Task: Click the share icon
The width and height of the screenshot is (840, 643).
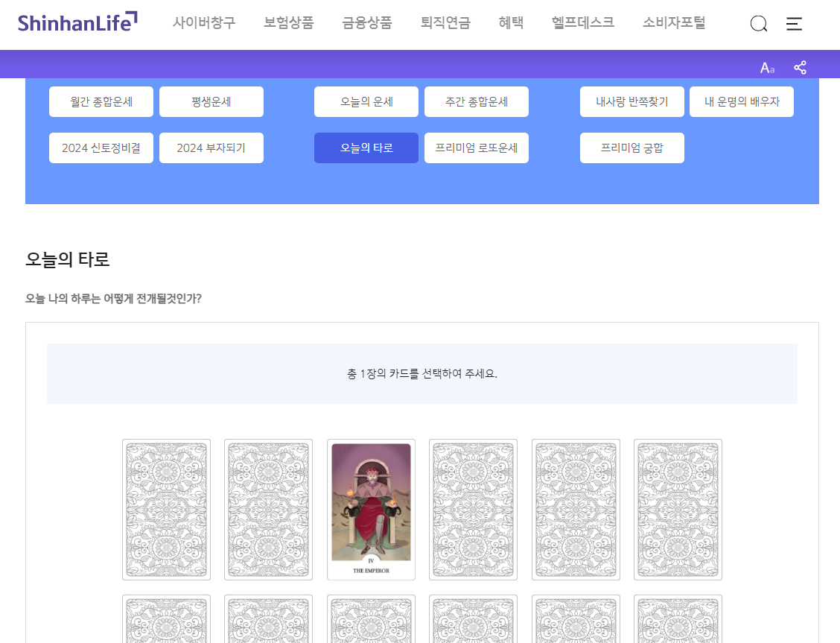Action: [800, 68]
